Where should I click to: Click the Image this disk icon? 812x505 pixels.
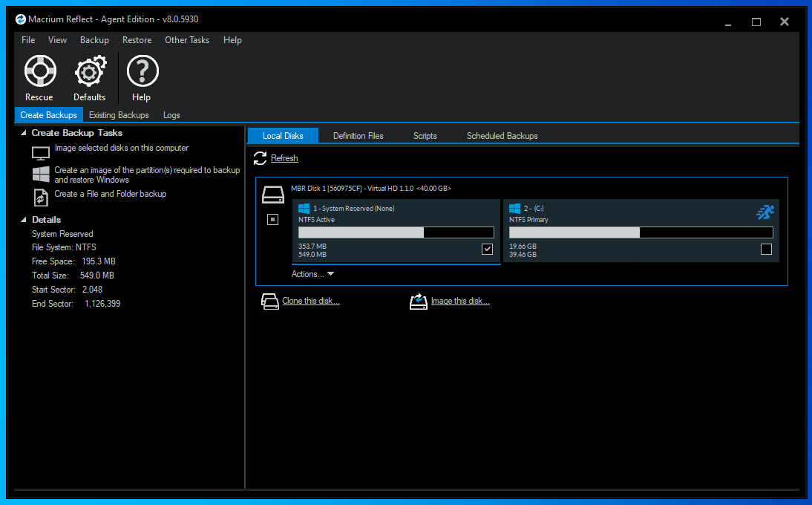point(419,302)
